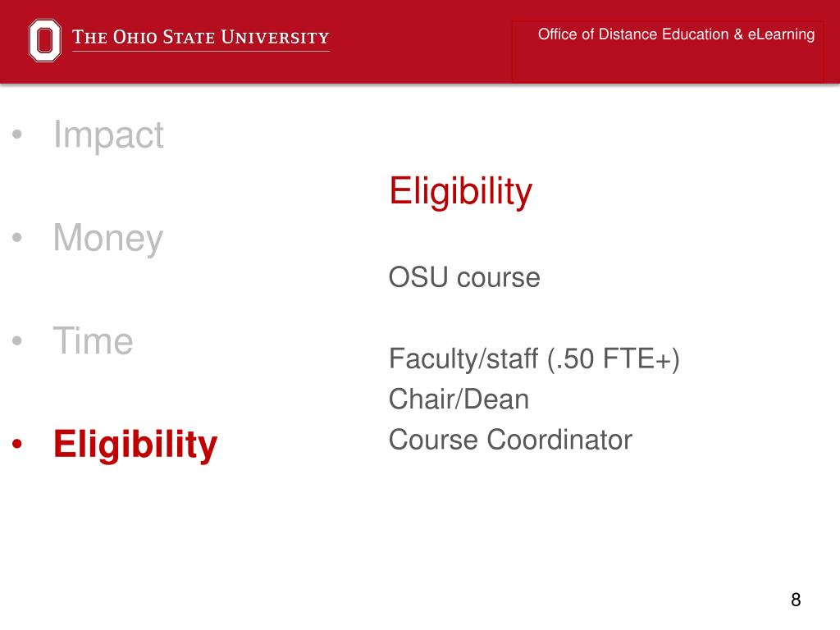Click the bold red Eligibility bullet item
This screenshot has height=630, width=840.
[135, 444]
